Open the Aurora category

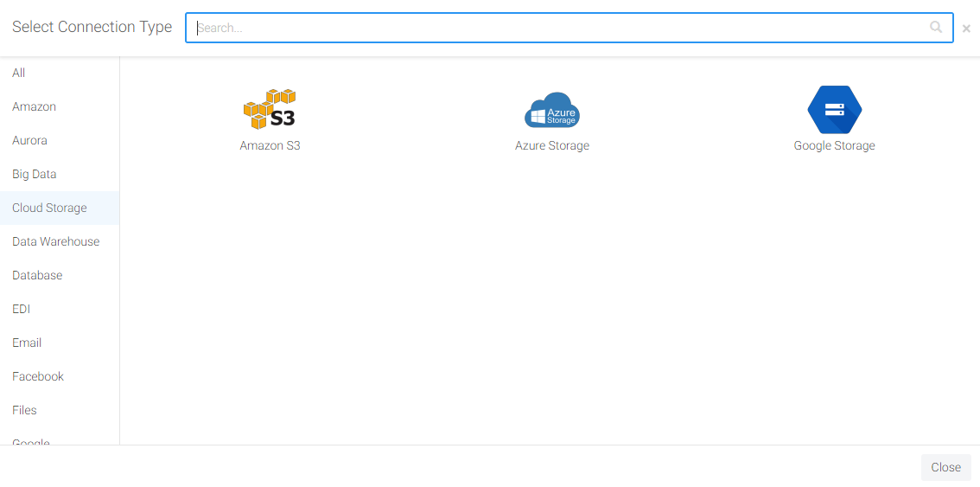(x=60, y=140)
